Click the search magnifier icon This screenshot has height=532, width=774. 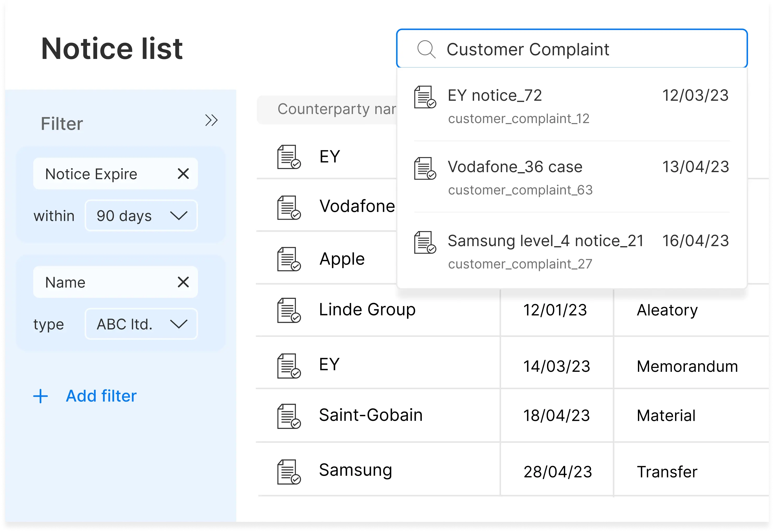coord(426,49)
